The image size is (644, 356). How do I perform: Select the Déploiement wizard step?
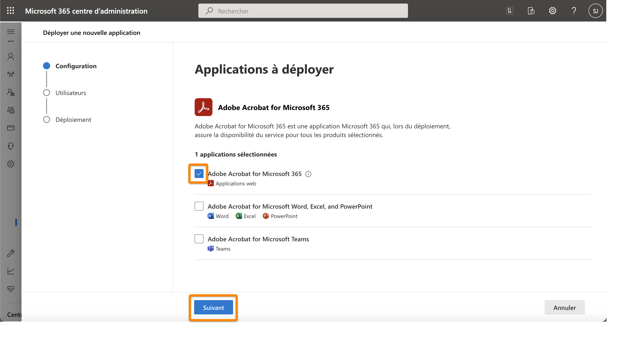pyautogui.click(x=73, y=120)
